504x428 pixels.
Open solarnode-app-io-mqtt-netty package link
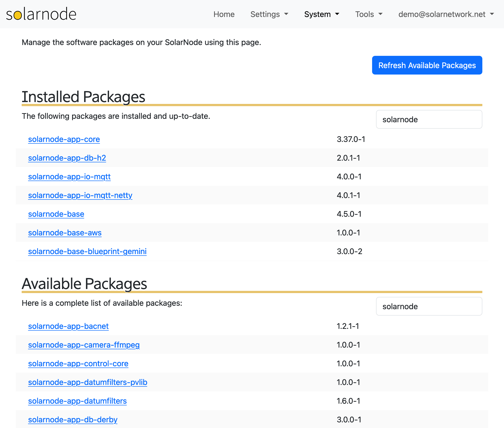pos(80,195)
